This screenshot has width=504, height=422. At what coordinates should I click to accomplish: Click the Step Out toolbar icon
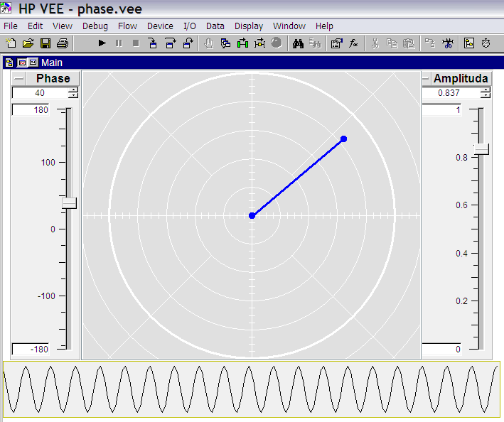[188, 43]
